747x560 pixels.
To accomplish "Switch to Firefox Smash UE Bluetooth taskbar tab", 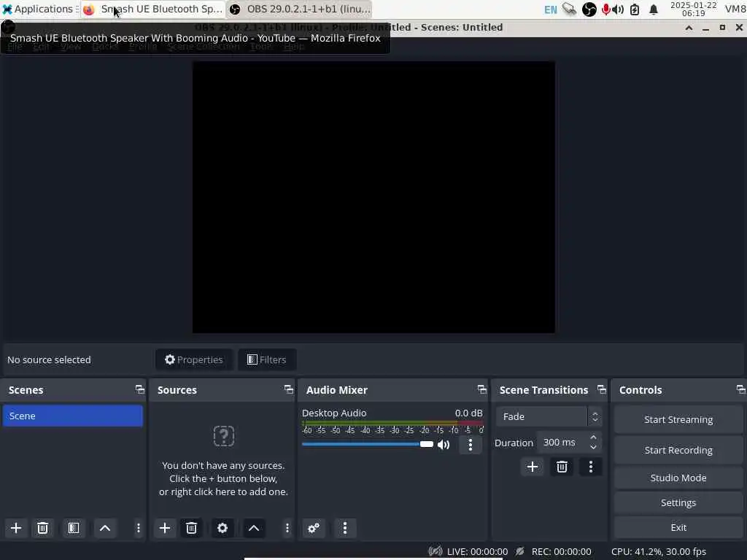I will point(153,9).
